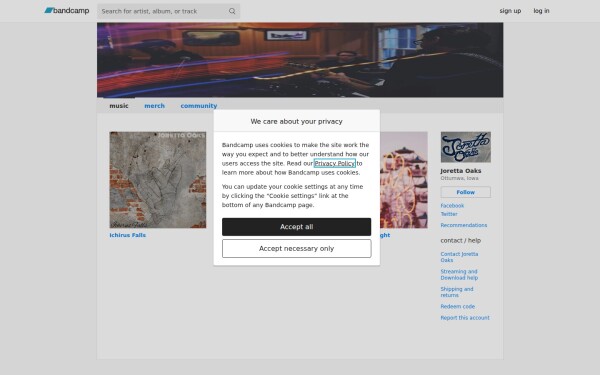
Task: Open the partially hidden carnival album cover
Action: tap(404, 180)
